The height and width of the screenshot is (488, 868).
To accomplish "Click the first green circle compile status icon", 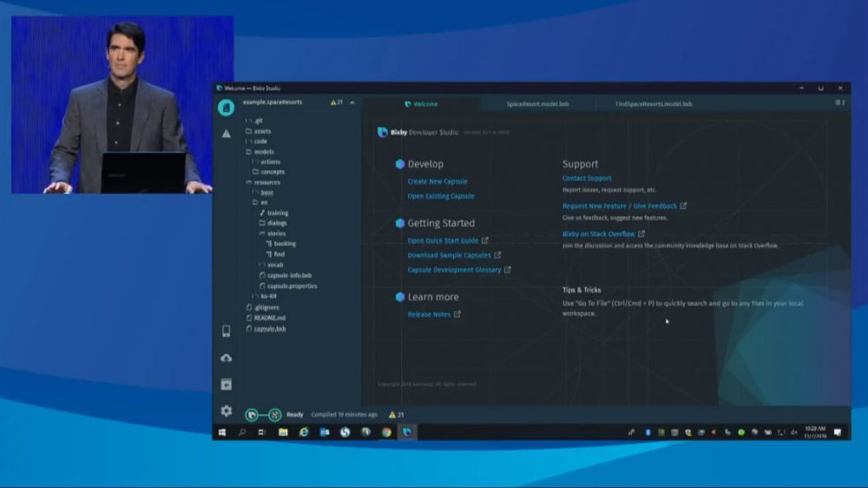I will (252, 414).
